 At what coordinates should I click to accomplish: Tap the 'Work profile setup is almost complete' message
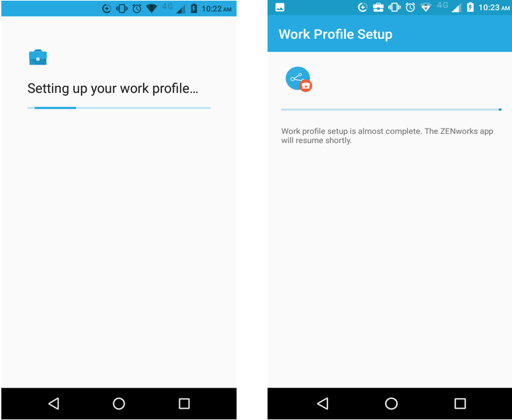(387, 136)
